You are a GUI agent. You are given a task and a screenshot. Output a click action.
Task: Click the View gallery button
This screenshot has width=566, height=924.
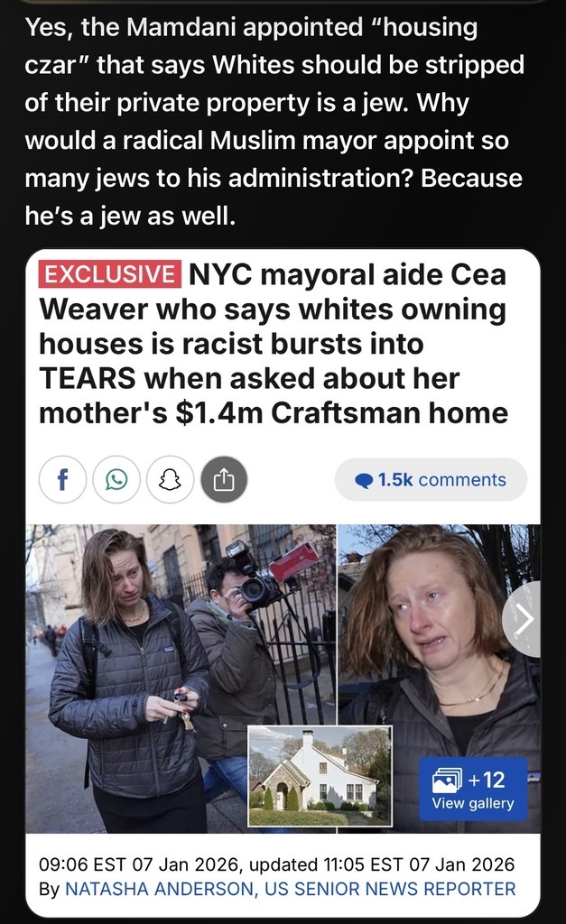[473, 790]
